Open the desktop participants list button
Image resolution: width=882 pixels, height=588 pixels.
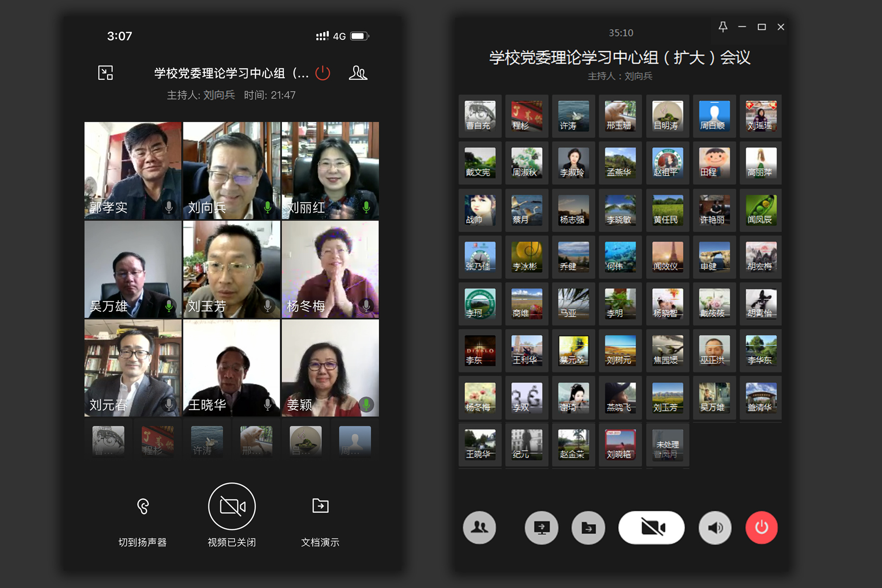479,528
